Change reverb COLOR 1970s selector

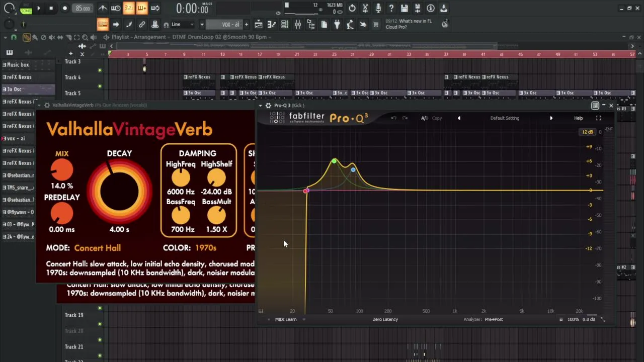pyautogui.click(x=206, y=248)
